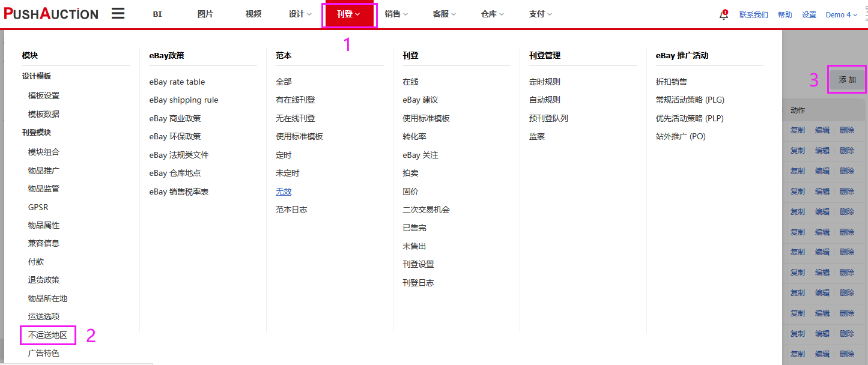Open 刊登设置

(x=418, y=264)
